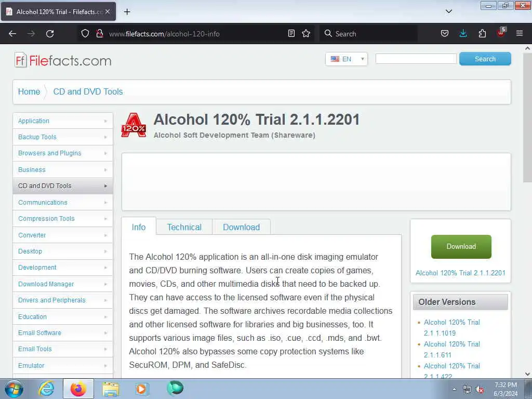
Task: Open CD and DVD Tools breadcrumb link
Action: click(88, 91)
